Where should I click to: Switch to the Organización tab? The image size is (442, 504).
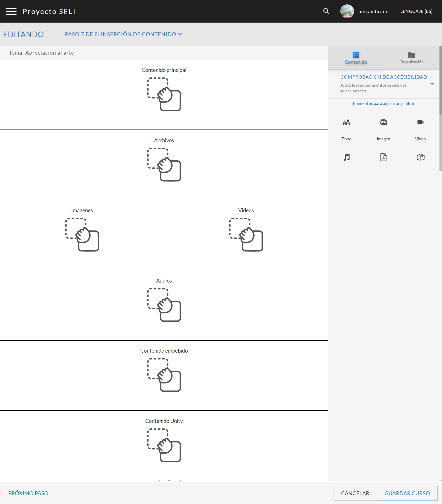[x=411, y=58]
